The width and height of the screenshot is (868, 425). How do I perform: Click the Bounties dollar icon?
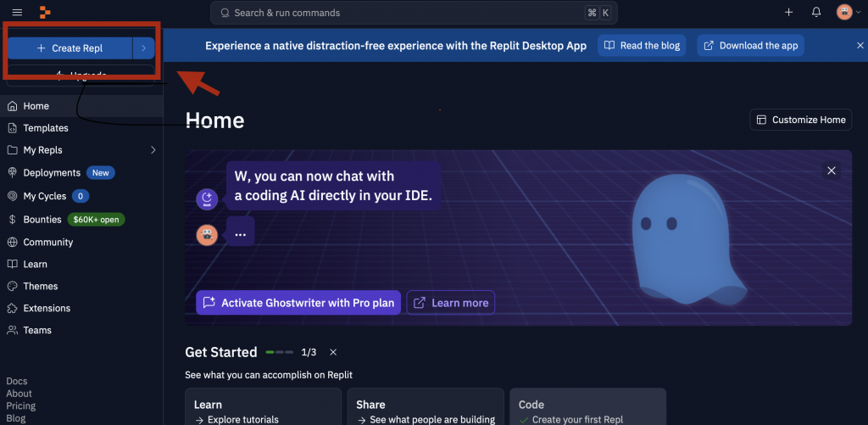pos(12,220)
